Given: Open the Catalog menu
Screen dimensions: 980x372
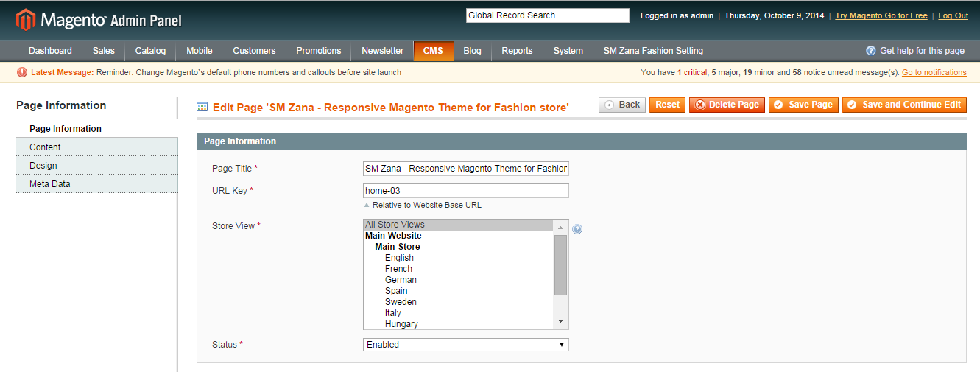Looking at the screenshot, I should pos(150,51).
